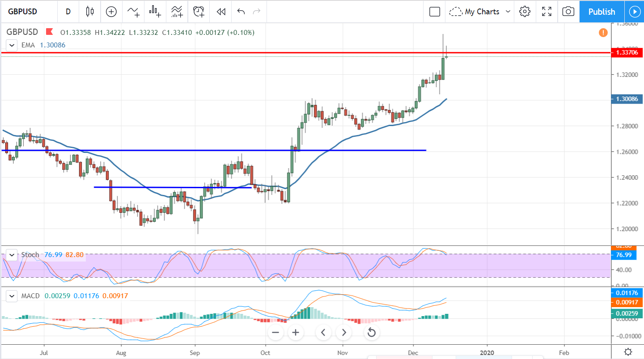This screenshot has height=359, width=644.
Task: Click the Sep label on time axis
Action: pyautogui.click(x=195, y=352)
